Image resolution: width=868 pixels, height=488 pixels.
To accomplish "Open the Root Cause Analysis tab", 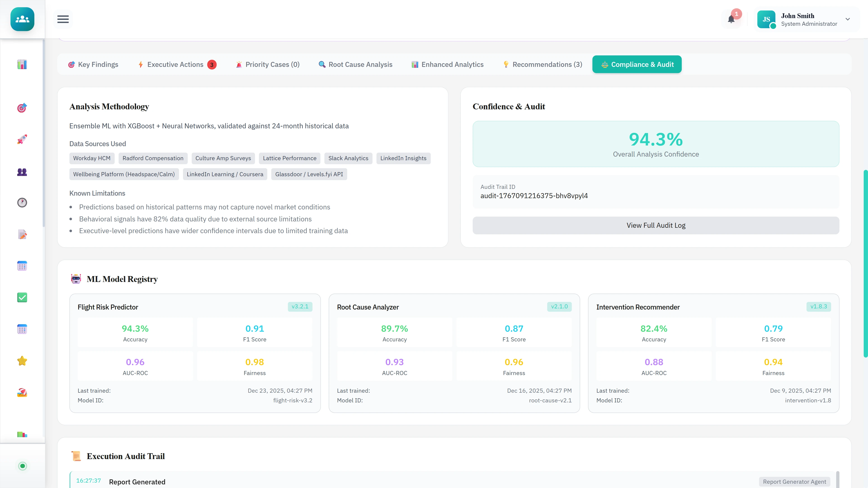I will tap(355, 64).
